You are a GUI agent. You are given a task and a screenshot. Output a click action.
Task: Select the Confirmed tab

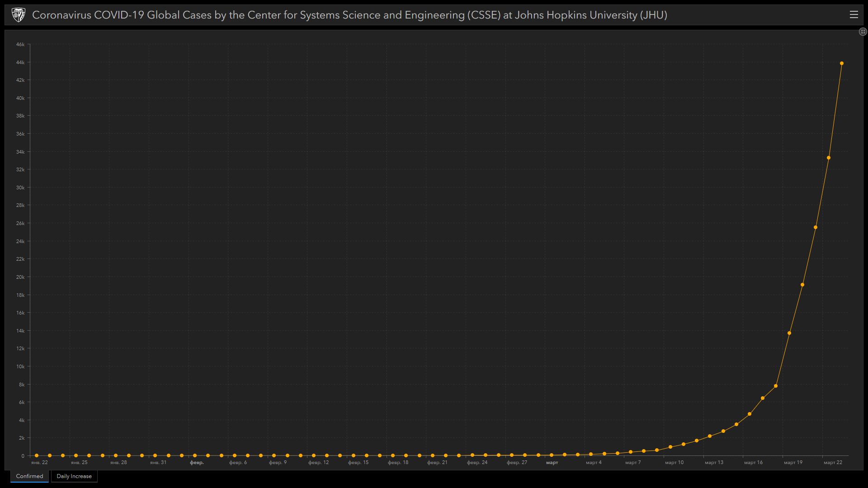(x=29, y=476)
